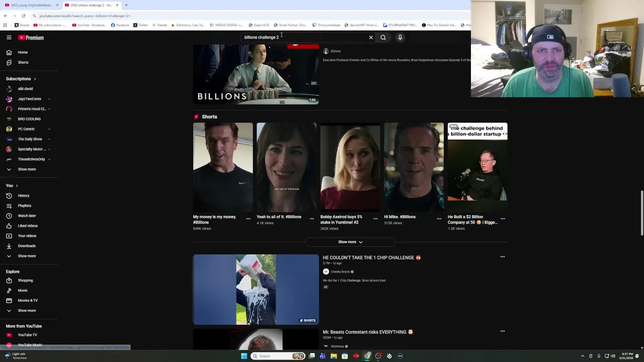Open The Daily Show channel
Image resolution: width=644 pixels, height=362 pixels.
[29, 139]
